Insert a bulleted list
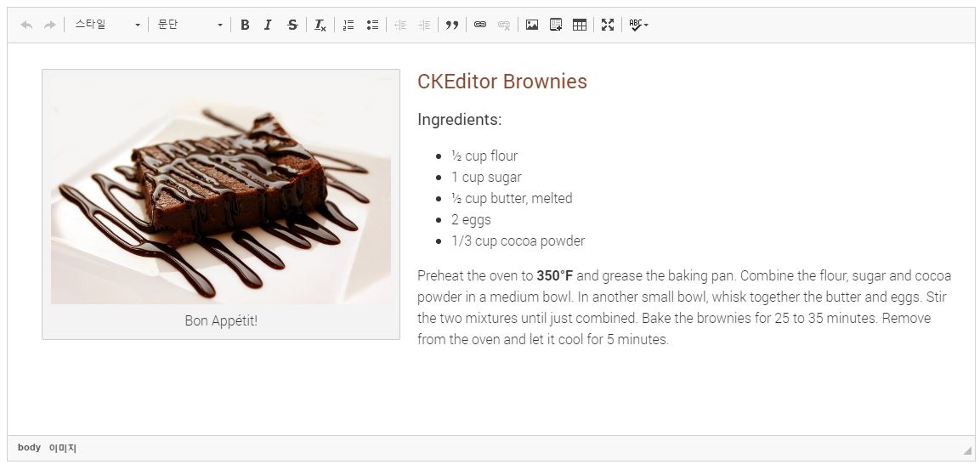980x470 pixels. [x=372, y=25]
